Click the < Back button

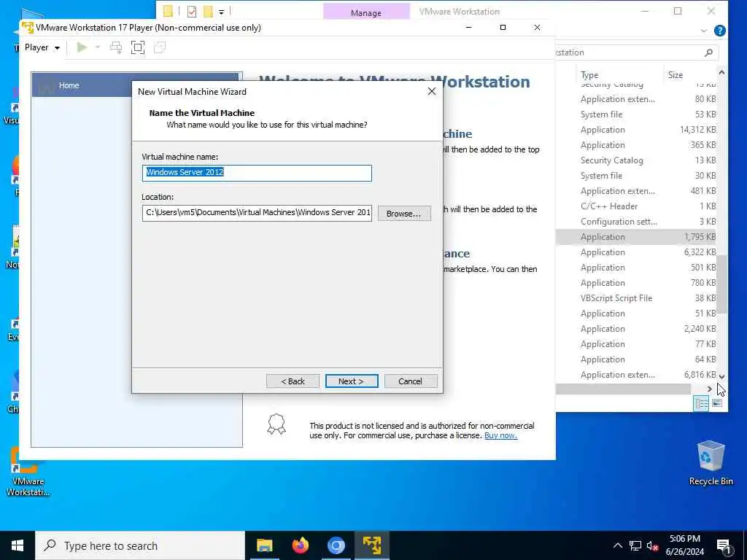(293, 381)
